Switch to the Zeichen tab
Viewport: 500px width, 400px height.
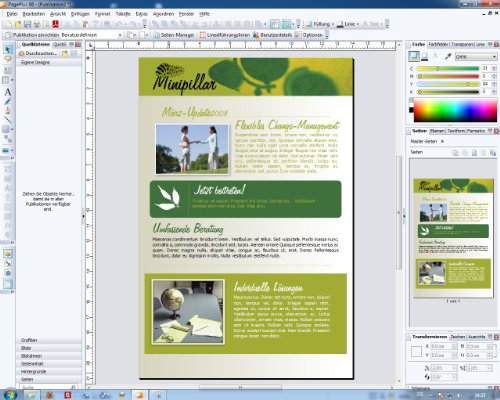coord(458,337)
